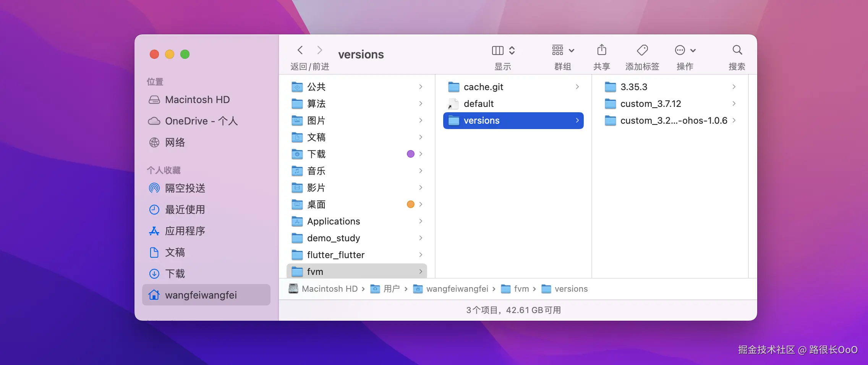The width and height of the screenshot is (868, 365).
Task: Select the 3.35.3 folder
Action: coord(670,87)
